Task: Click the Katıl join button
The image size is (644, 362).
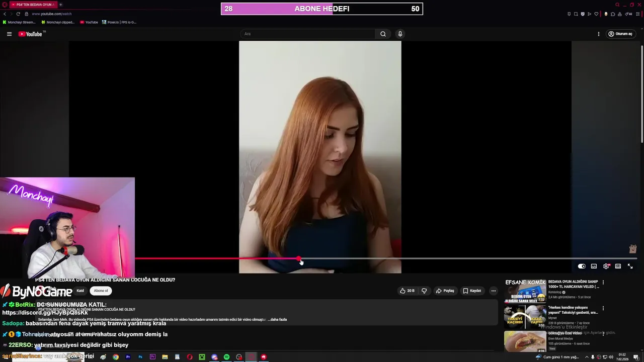Action: pyautogui.click(x=80, y=291)
